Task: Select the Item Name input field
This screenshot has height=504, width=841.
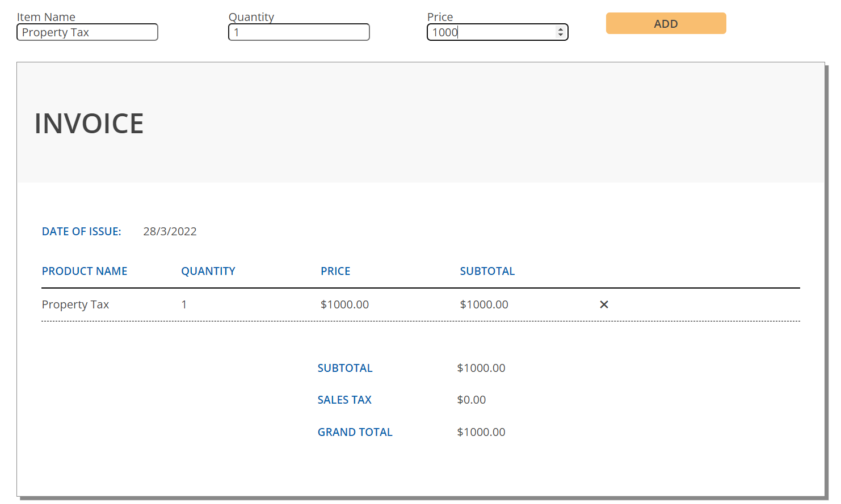Action: (x=87, y=32)
